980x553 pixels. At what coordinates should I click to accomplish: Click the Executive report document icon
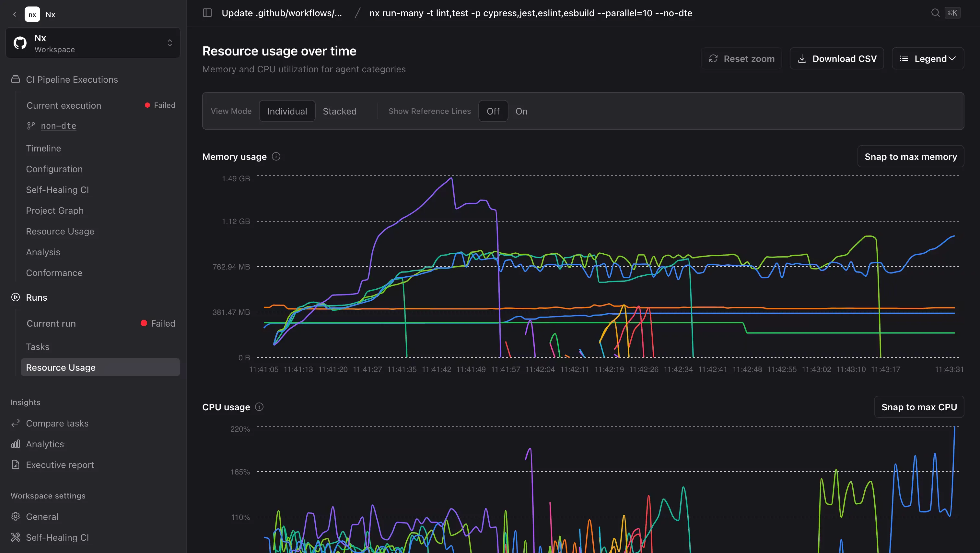coord(16,465)
